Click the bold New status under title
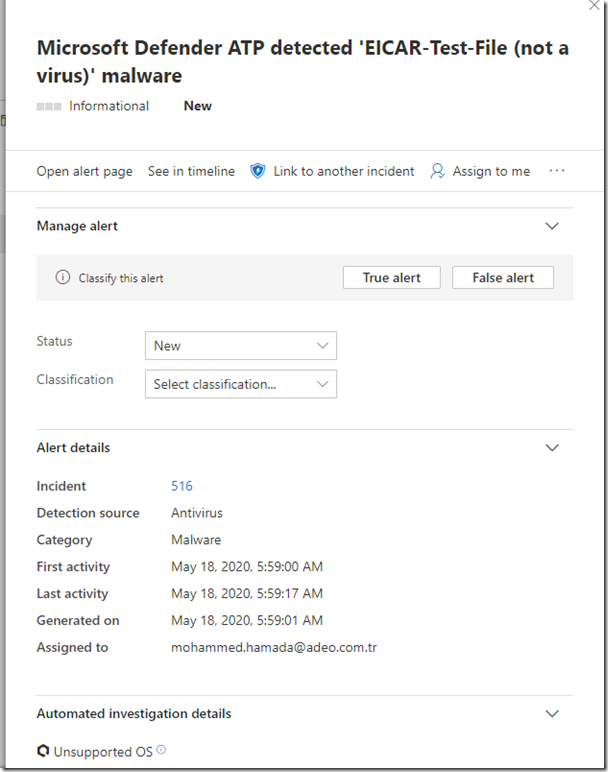This screenshot has height=772, width=608. coord(198,106)
